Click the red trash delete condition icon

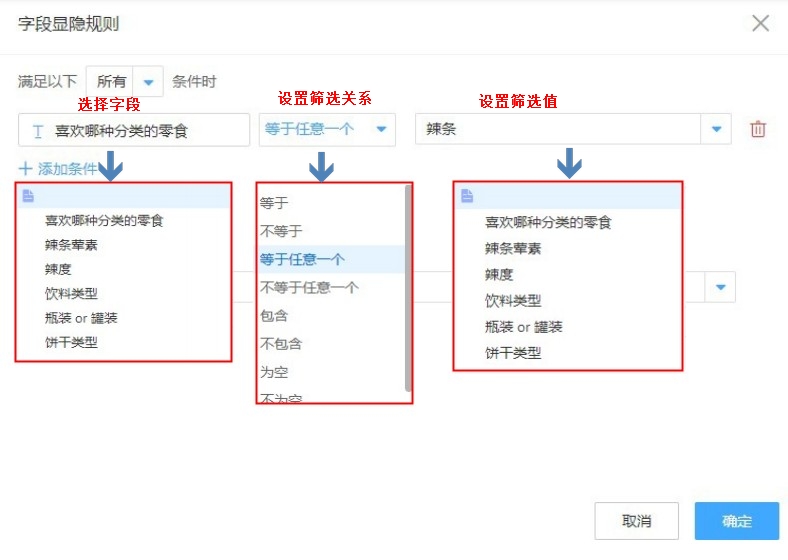[x=758, y=129]
